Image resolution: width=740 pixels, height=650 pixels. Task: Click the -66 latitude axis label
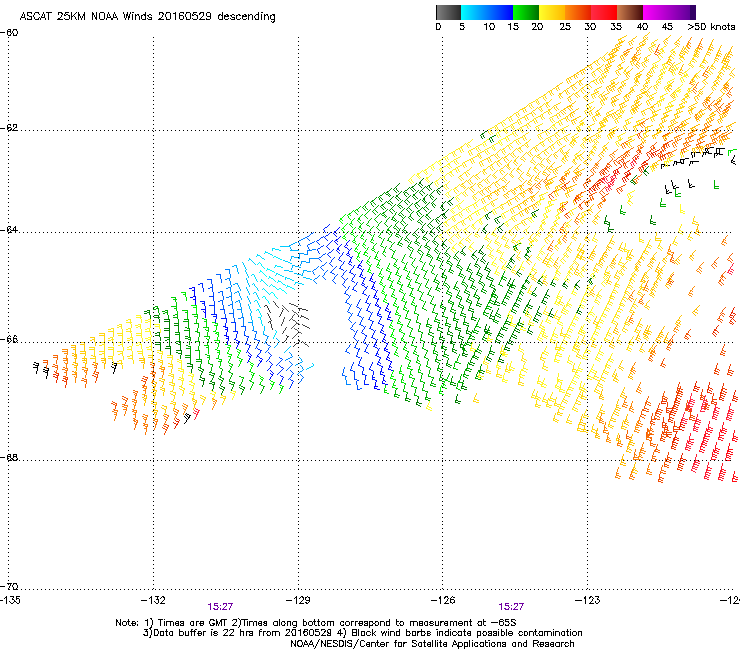(x=9, y=339)
